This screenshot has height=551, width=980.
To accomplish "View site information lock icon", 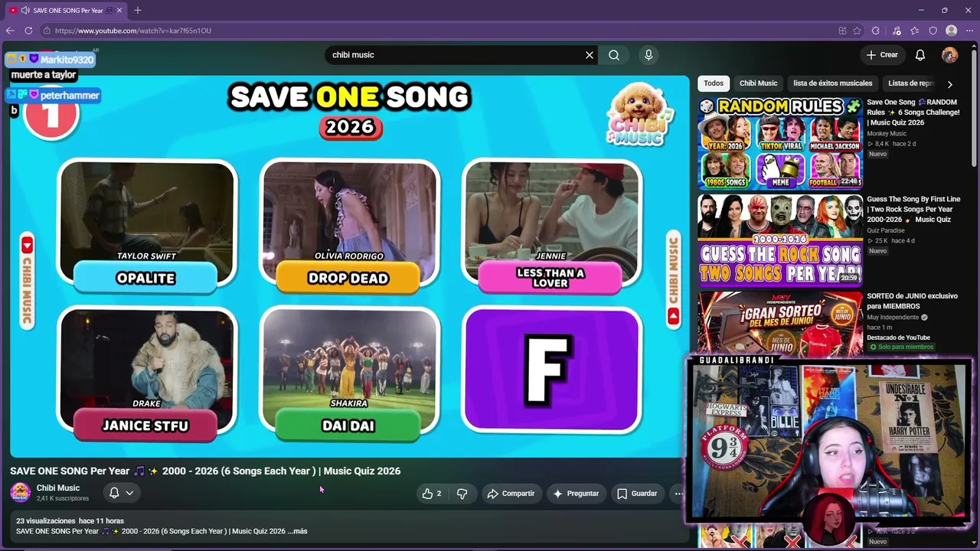I will [x=47, y=31].
